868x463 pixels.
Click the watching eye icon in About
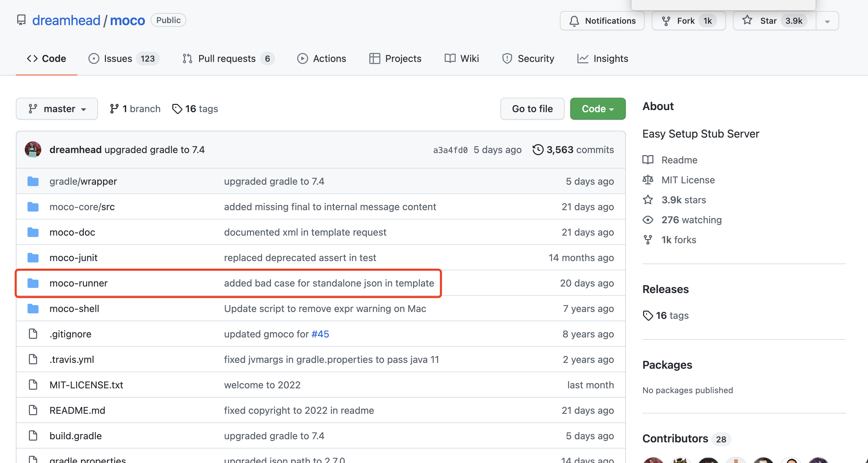point(648,220)
